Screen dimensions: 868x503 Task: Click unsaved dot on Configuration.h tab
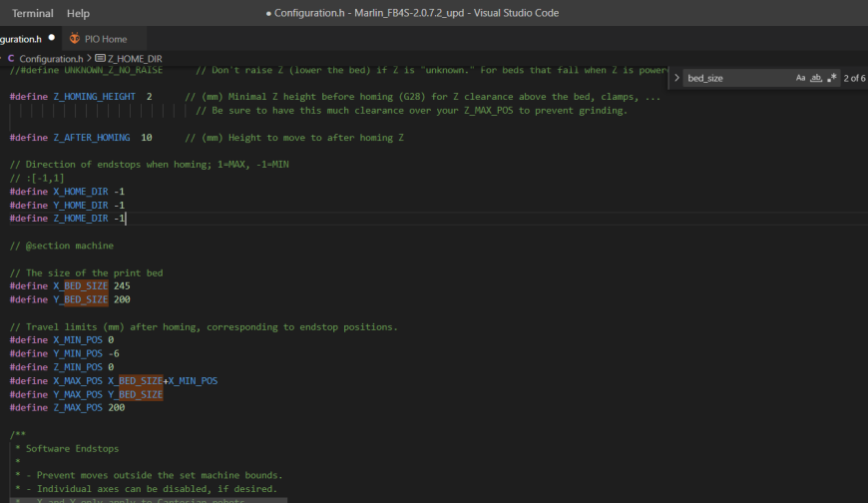52,38
